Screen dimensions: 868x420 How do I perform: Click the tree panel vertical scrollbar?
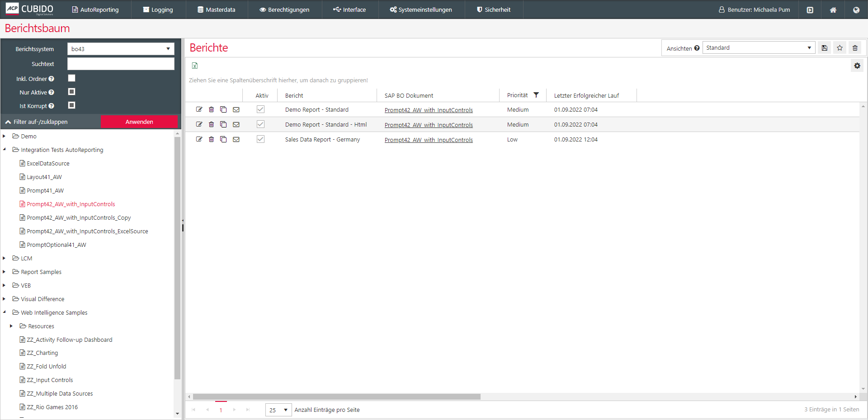(177, 258)
